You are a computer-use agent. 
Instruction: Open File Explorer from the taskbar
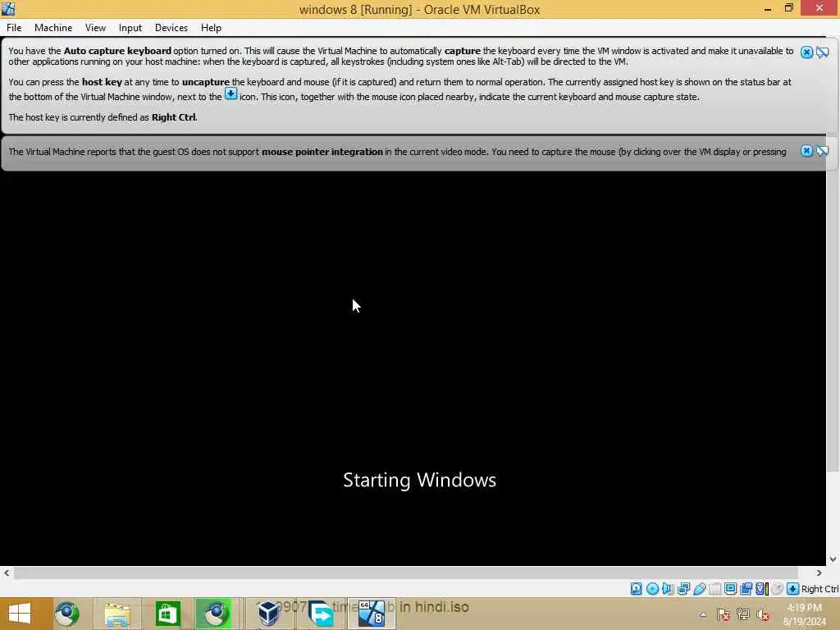coord(117,614)
